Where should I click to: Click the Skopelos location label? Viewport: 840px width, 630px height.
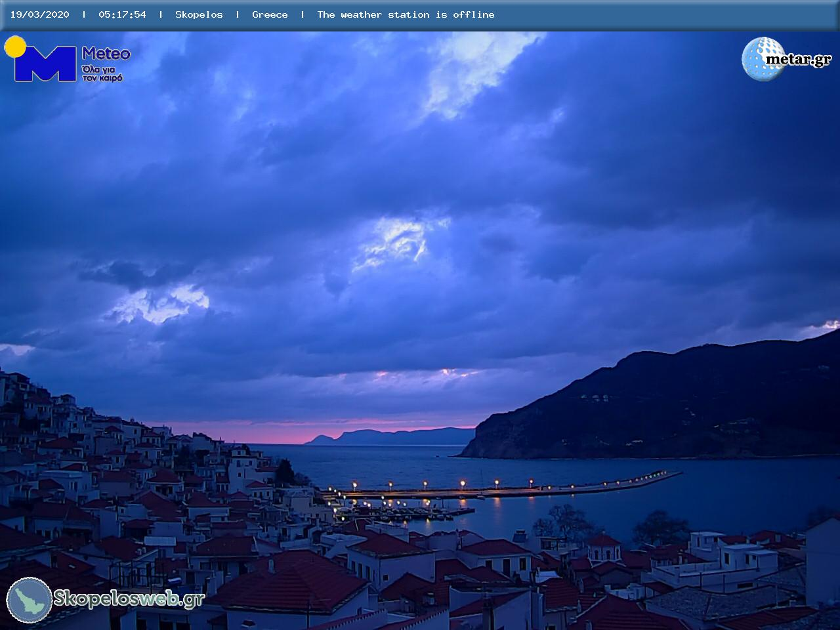(x=199, y=14)
